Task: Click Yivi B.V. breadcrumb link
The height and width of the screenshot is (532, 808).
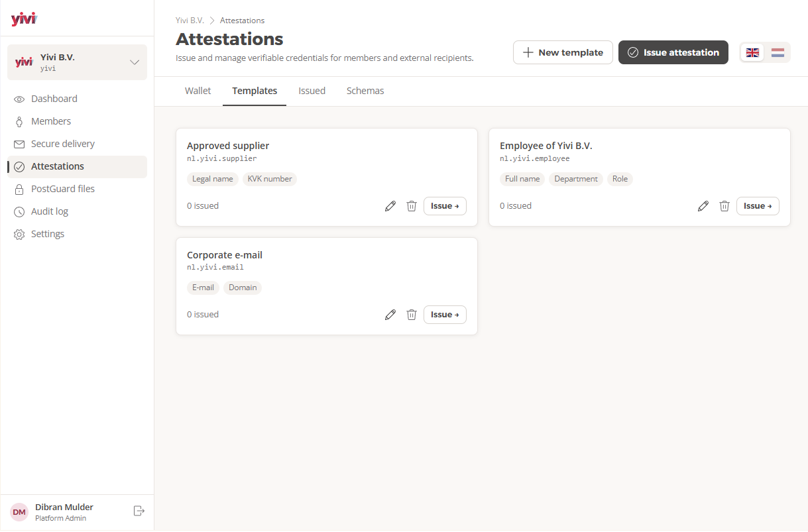Action: coord(190,21)
